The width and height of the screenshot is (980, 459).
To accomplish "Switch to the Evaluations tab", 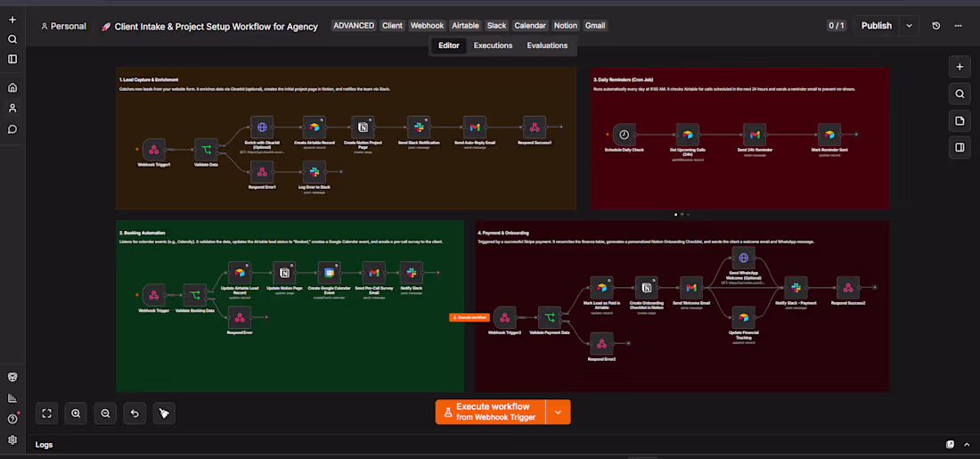I will click(x=547, y=45).
